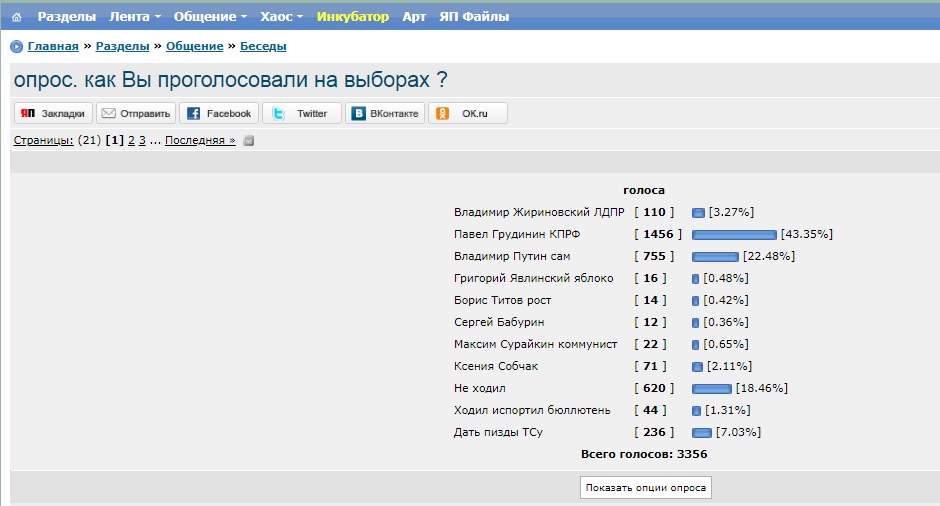This screenshot has width=940, height=506.
Task: Follow the Главная breadcrumb link
Action: (x=53, y=46)
